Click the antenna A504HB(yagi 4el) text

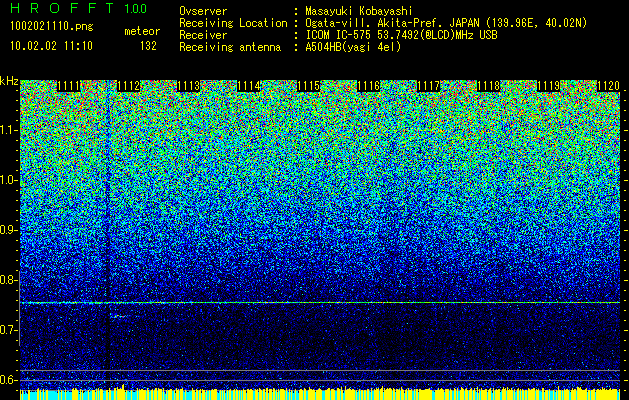coord(353,47)
